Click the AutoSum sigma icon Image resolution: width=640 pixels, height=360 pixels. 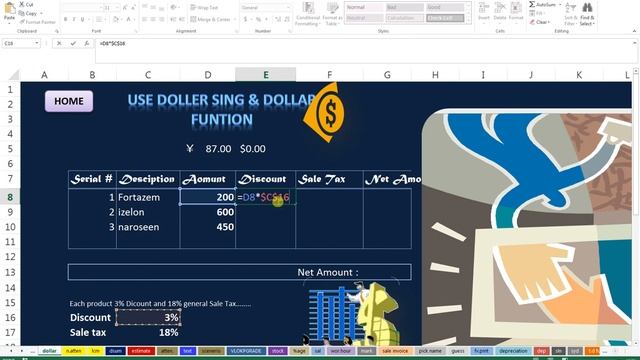click(x=532, y=4)
